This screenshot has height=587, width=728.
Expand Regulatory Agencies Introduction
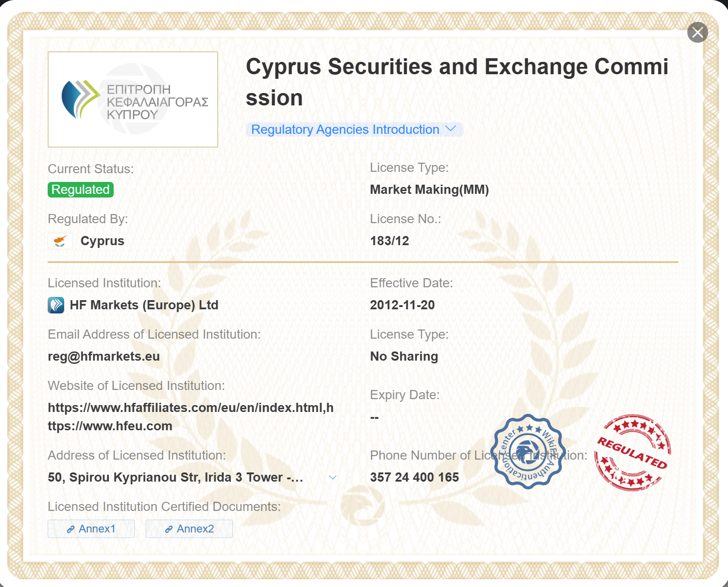tap(354, 130)
